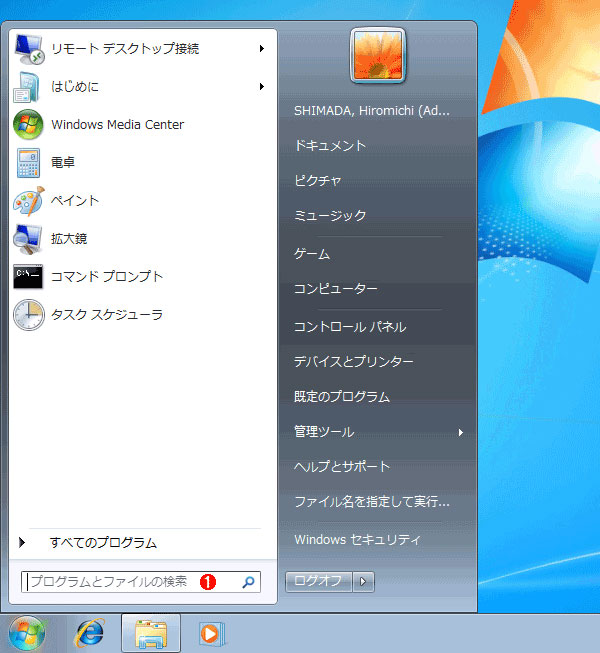Expand すべてのプログラム arrow

pos(22,542)
